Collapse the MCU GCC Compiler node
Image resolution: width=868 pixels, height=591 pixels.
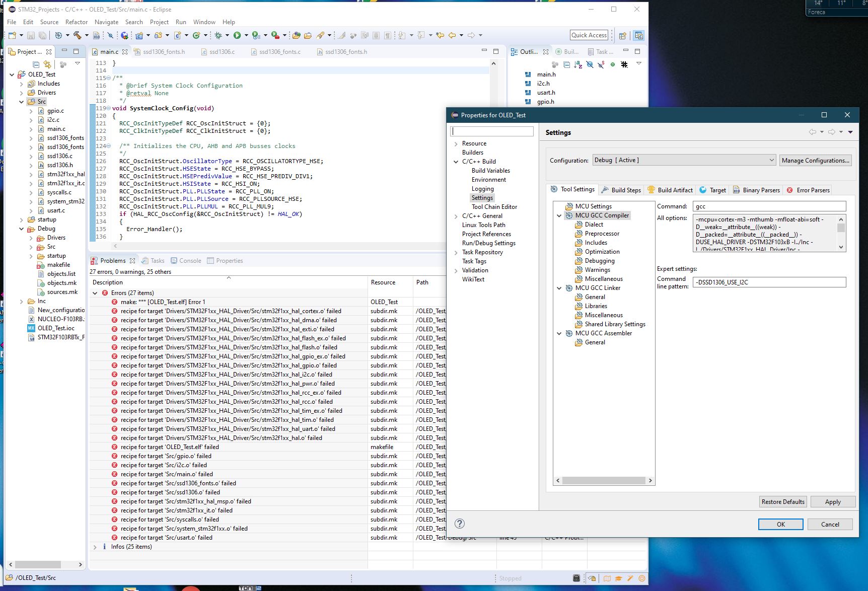coord(559,215)
